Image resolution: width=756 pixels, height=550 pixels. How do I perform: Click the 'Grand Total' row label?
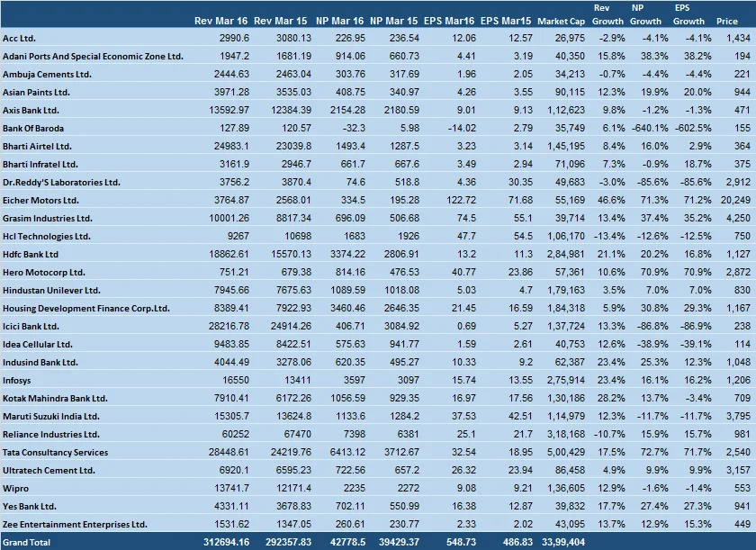pos(26,542)
